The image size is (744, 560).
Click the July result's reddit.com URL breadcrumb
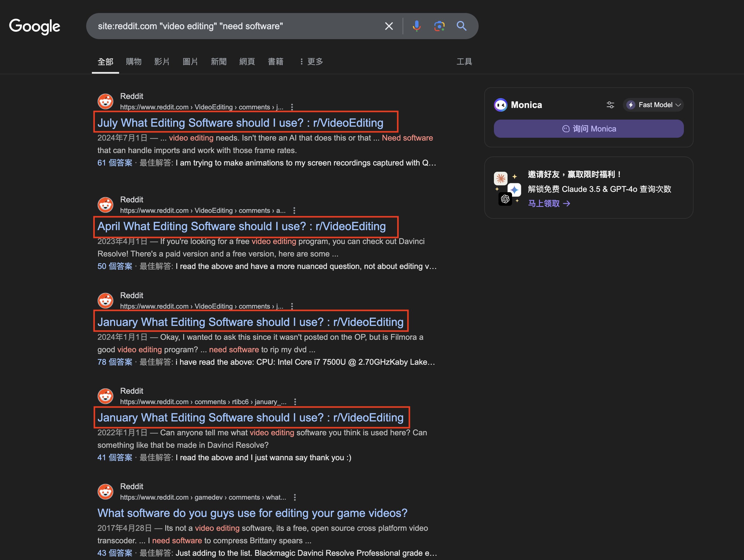[x=202, y=107]
